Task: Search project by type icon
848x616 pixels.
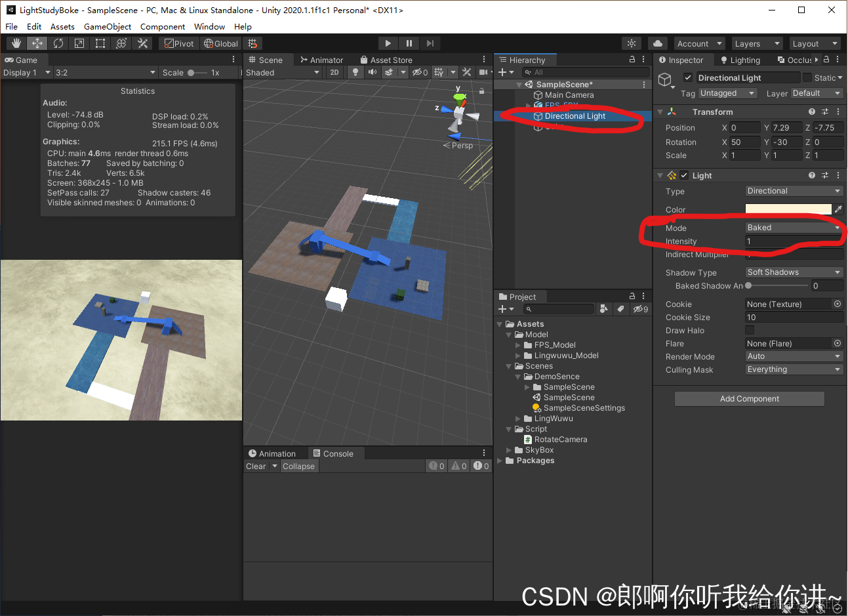Action: click(604, 309)
